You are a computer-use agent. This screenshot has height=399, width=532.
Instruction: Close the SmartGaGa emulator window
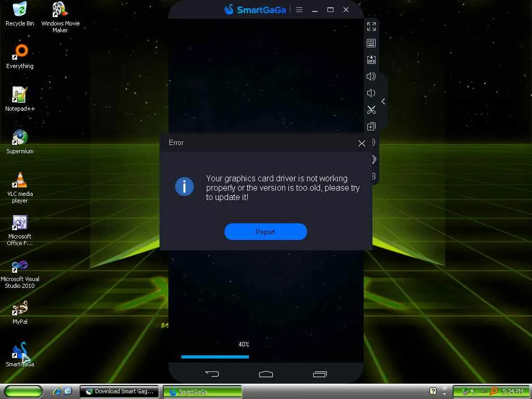pyautogui.click(x=345, y=9)
